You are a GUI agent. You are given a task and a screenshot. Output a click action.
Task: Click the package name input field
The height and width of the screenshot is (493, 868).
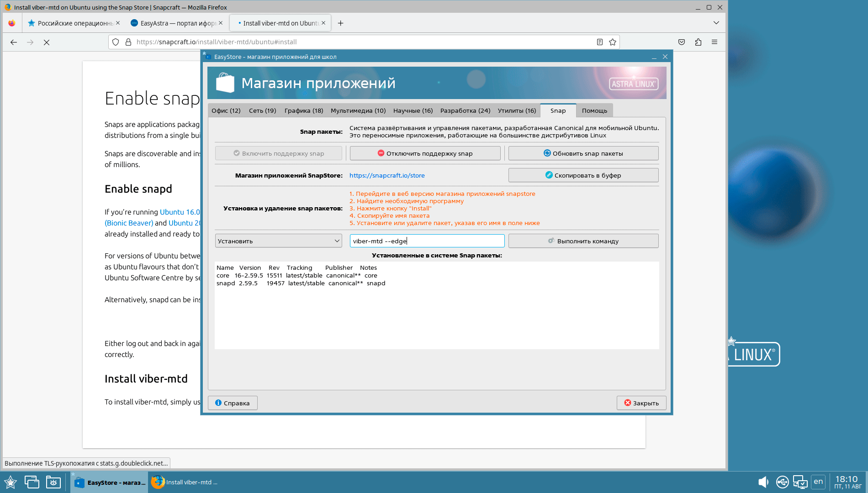pyautogui.click(x=427, y=241)
